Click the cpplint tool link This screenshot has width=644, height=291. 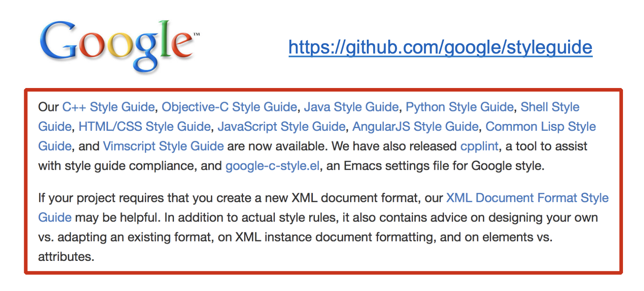(x=479, y=146)
